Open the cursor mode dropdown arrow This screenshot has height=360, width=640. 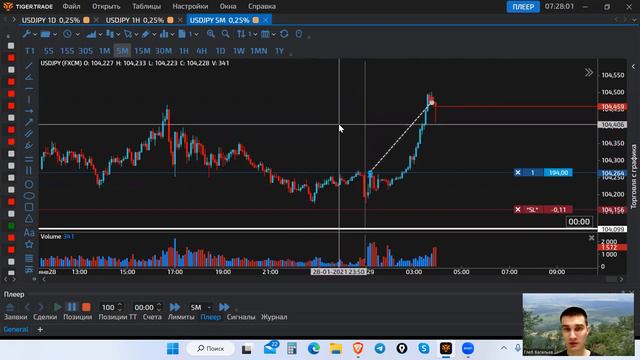[x=136, y=35]
